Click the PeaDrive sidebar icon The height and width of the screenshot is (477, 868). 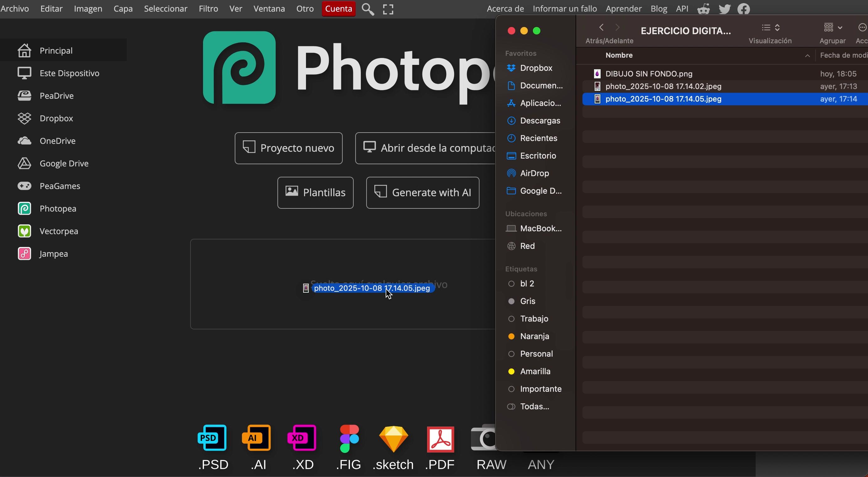(24, 96)
